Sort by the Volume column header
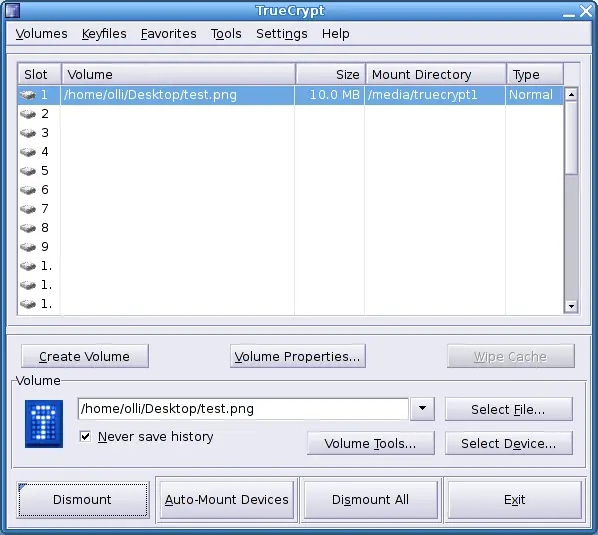 click(178, 74)
